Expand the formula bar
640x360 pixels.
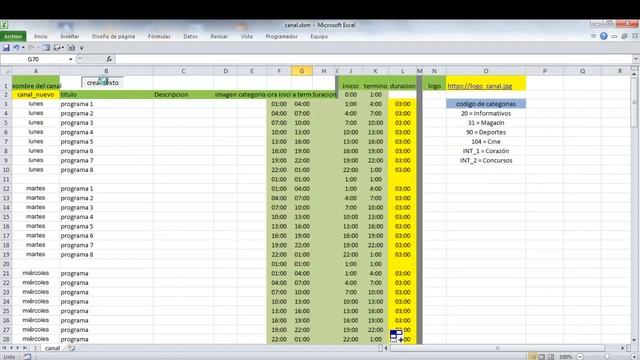coord(636,59)
